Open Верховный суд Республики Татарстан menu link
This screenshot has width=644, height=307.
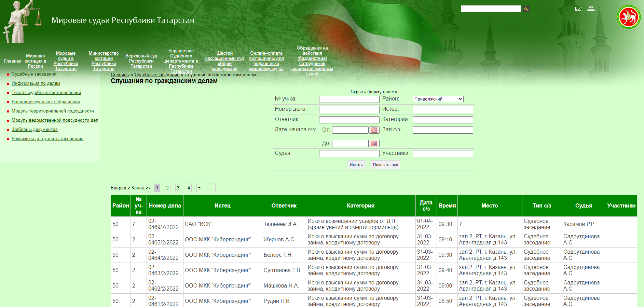[x=141, y=61]
